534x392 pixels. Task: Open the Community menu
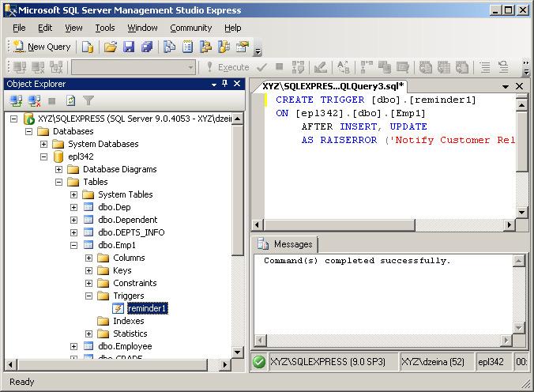point(190,28)
